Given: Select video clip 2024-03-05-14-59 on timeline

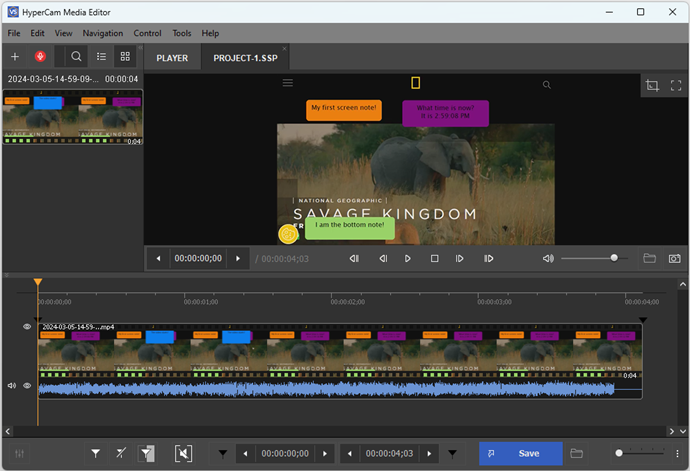Looking at the screenshot, I should point(340,350).
